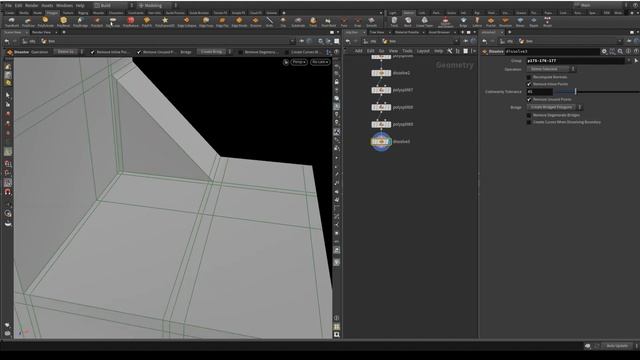Select the Edge Collapse shelf tool

point(187,22)
